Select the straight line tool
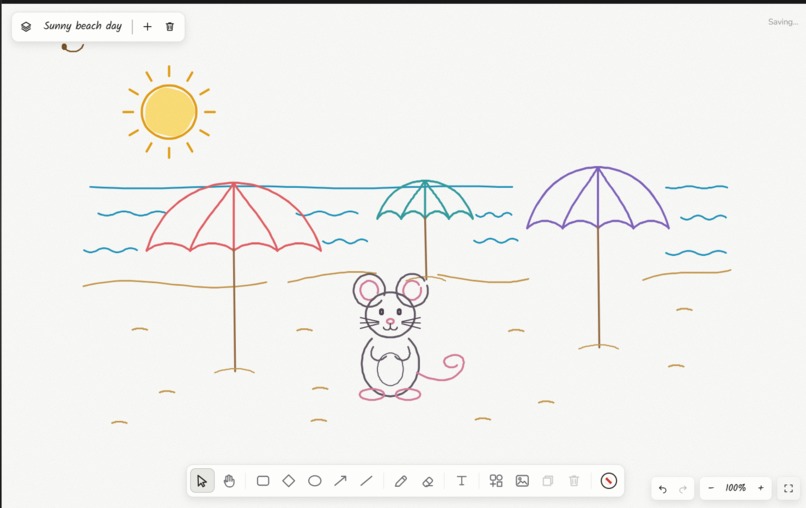Image resolution: width=806 pixels, height=508 pixels. (367, 481)
